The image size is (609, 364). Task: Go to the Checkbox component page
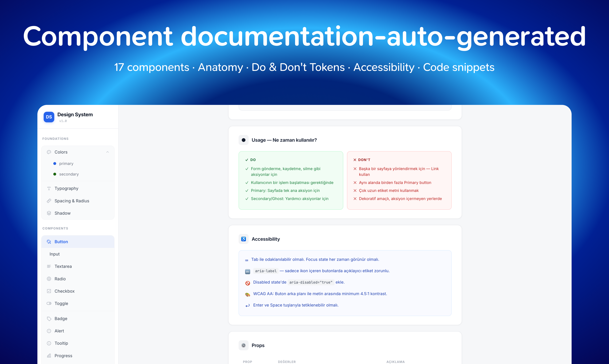point(78,291)
